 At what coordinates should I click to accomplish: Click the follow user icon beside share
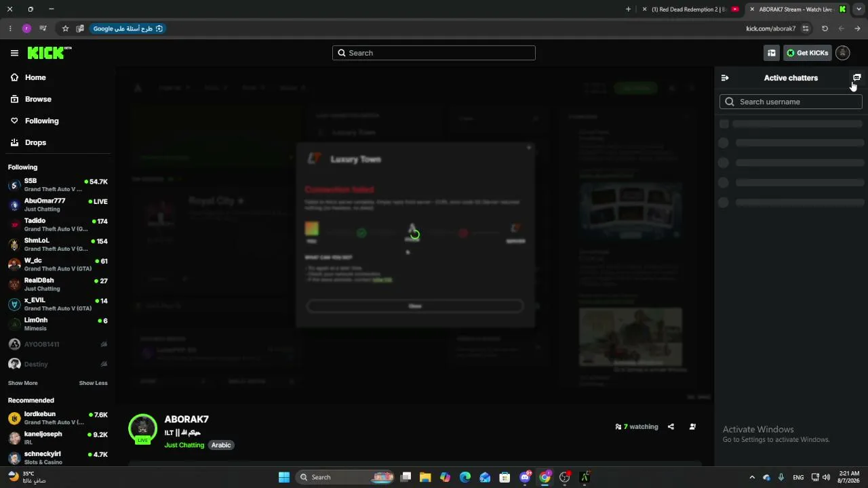[x=692, y=427]
